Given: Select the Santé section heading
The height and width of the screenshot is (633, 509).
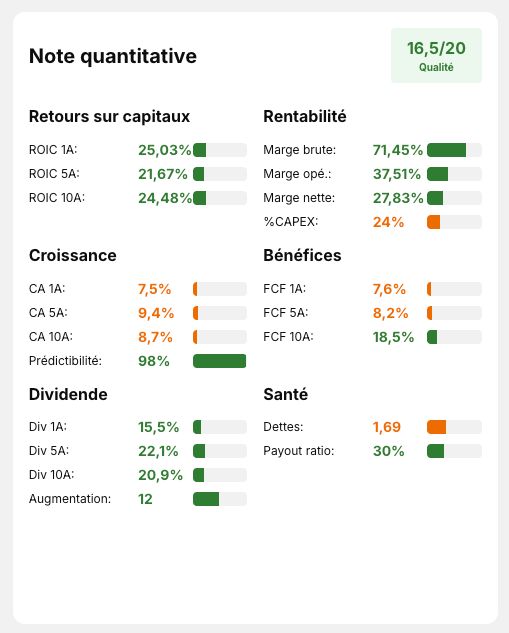Looking at the screenshot, I should [x=285, y=394].
